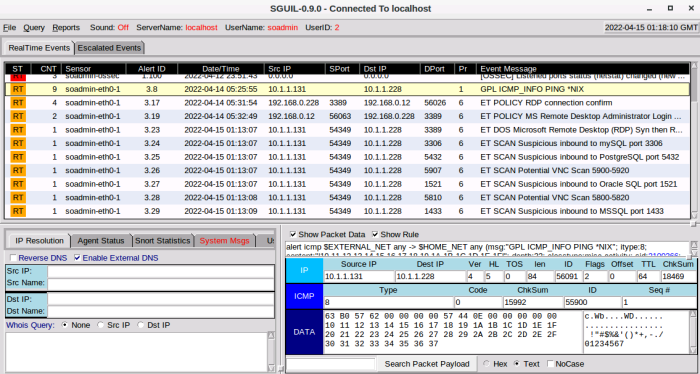Select Hex payload search mode

(486, 364)
